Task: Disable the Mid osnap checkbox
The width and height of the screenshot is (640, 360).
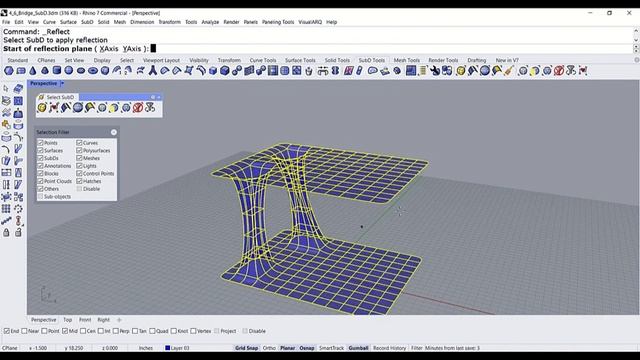Action: (x=65, y=331)
